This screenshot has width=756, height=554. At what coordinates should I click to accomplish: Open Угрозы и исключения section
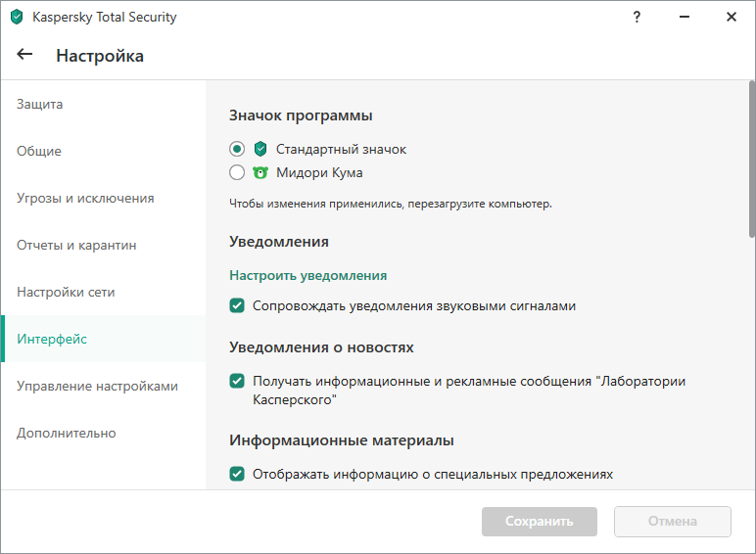(x=85, y=198)
